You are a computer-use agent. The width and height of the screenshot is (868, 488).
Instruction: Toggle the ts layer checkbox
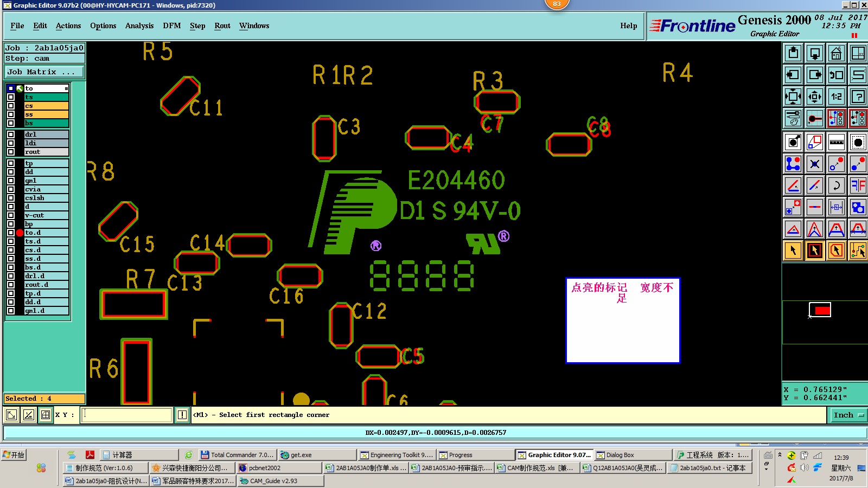[x=11, y=97]
